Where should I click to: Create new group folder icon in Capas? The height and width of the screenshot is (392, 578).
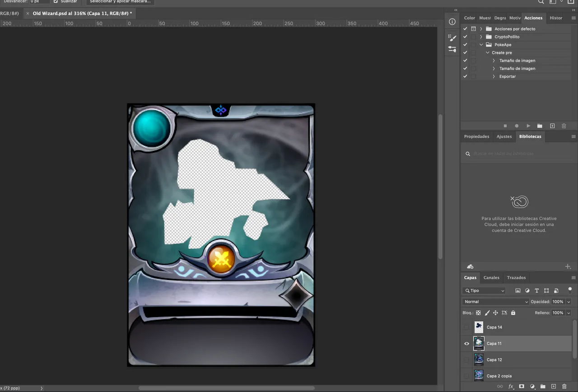(x=543, y=387)
